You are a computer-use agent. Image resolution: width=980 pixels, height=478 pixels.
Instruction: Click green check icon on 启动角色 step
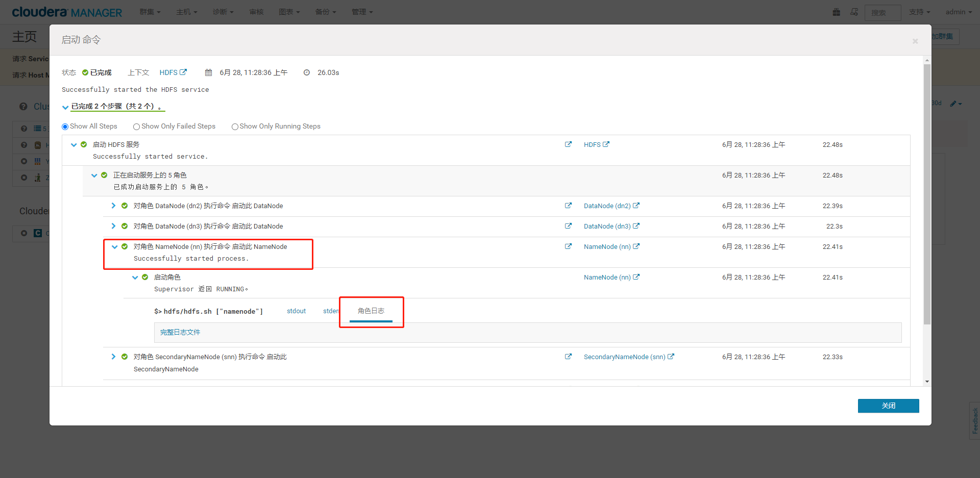[x=145, y=277]
